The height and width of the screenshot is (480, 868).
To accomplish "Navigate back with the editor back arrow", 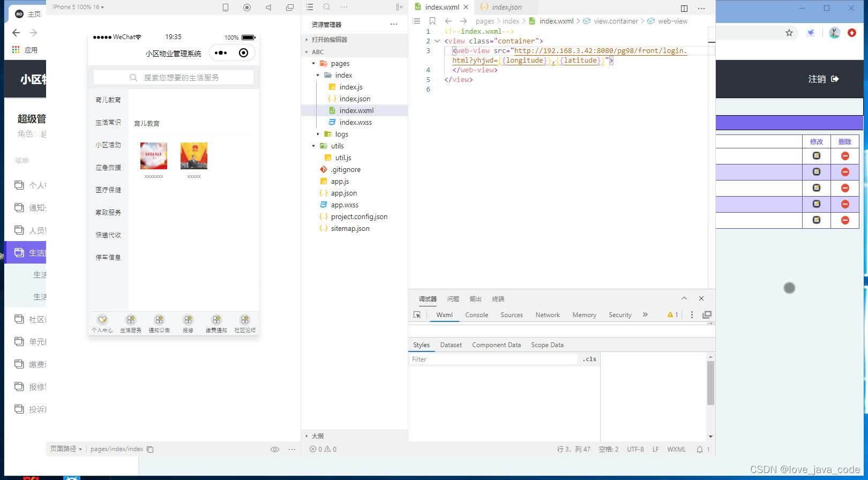I will coord(448,21).
